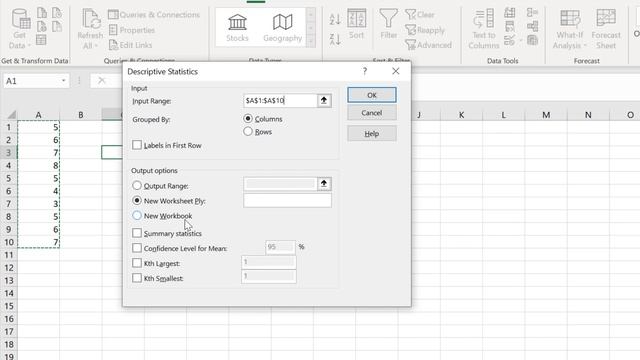
Task: Check the Labels in First Row box
Action: click(x=137, y=145)
